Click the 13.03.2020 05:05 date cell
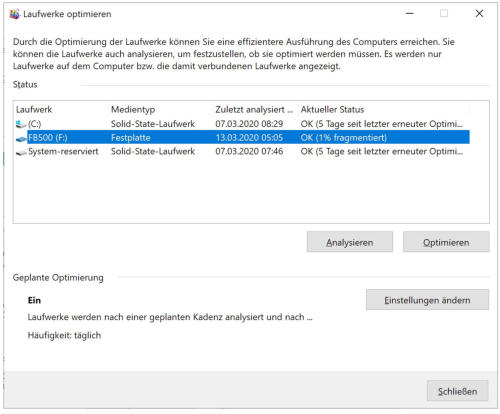This screenshot has height=414, width=500. tap(249, 138)
